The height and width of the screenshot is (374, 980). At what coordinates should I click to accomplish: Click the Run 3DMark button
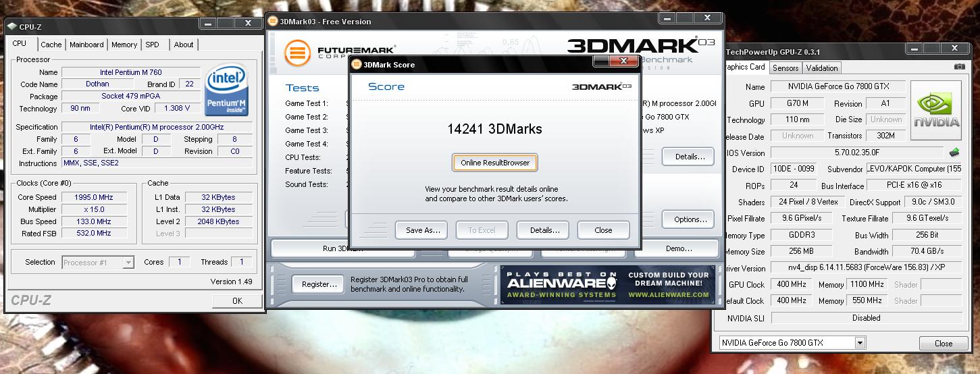pyautogui.click(x=342, y=248)
